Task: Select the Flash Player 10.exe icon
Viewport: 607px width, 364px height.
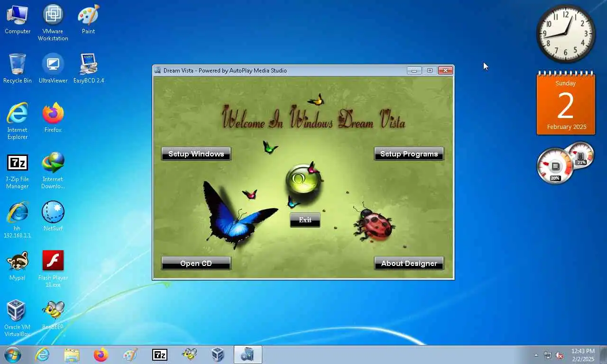Action: click(x=53, y=269)
